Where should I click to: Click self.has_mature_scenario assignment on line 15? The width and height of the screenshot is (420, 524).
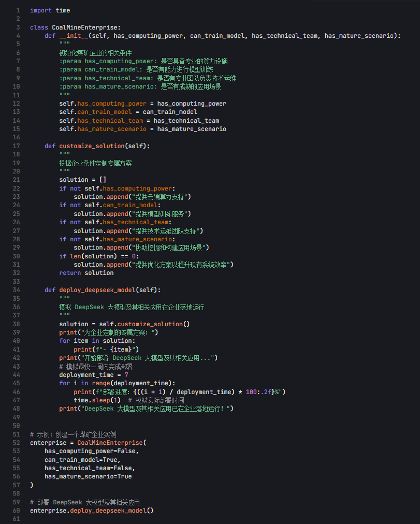pyautogui.click(x=142, y=129)
